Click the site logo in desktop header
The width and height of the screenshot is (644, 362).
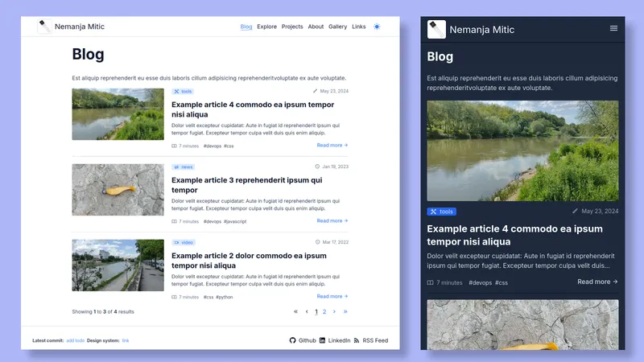[45, 27]
